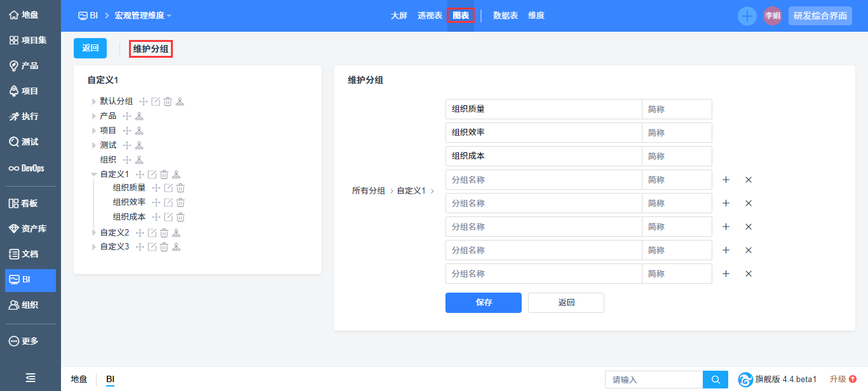Image resolution: width=868 pixels, height=391 pixels.
Task: Click the 返回 button beside 保存
Action: point(566,303)
